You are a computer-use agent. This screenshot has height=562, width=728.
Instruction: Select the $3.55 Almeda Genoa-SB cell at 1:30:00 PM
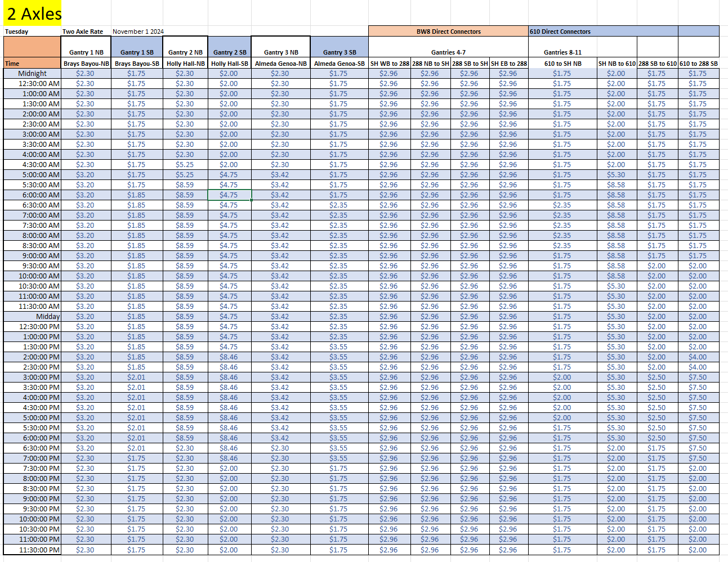point(340,347)
